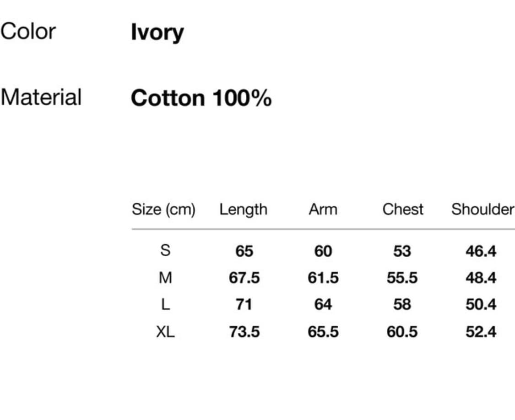This screenshot has width=515, height=420.
Task: Click the Material label
Action: coord(41,97)
